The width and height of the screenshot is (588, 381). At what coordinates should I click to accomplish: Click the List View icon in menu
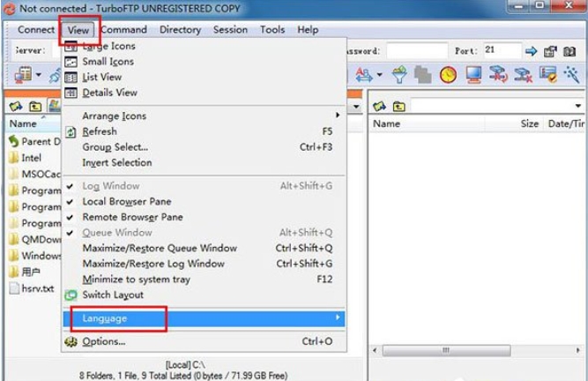(x=71, y=78)
